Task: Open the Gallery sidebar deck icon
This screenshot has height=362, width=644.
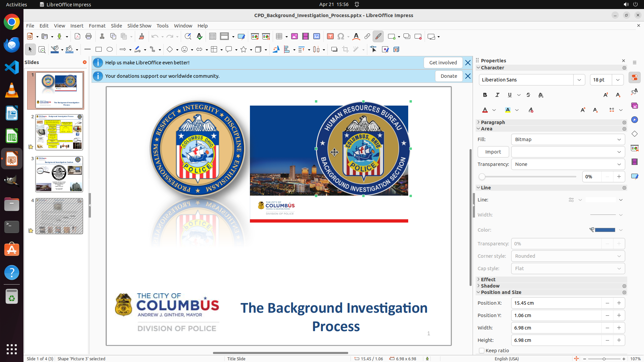Action: [x=635, y=106]
